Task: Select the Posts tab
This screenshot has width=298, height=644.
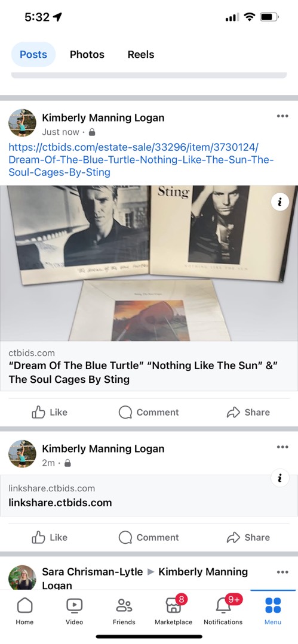Action: 33,54
